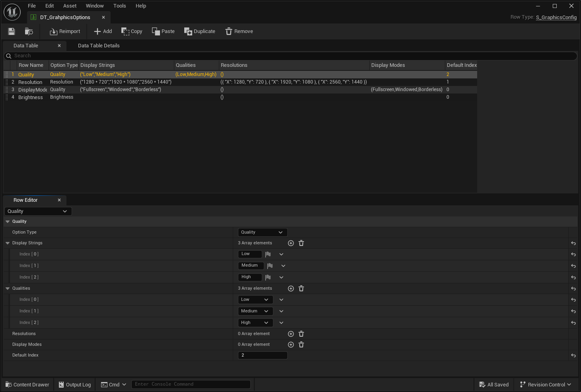The width and height of the screenshot is (581, 392).
Task: Empty the Qualities array
Action: 301,289
